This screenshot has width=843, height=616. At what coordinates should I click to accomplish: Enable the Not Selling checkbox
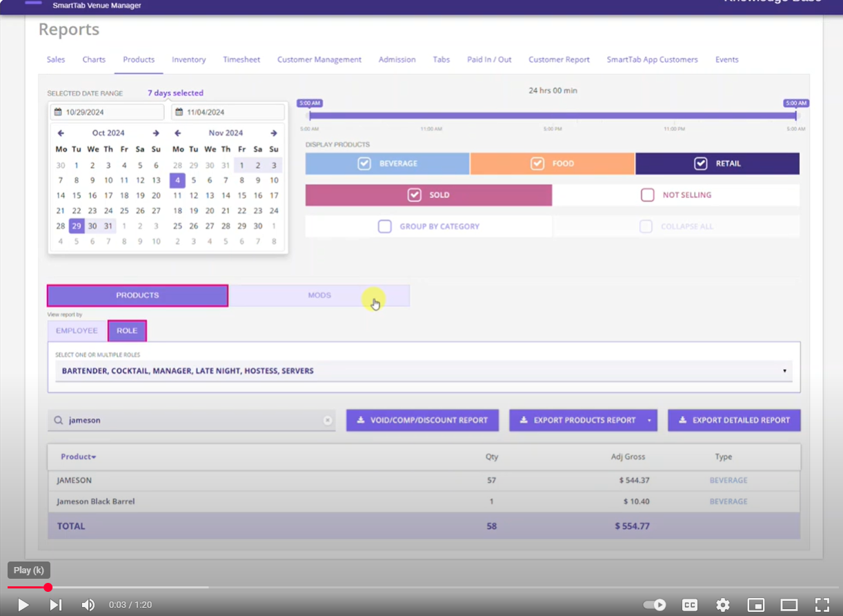[x=647, y=195]
